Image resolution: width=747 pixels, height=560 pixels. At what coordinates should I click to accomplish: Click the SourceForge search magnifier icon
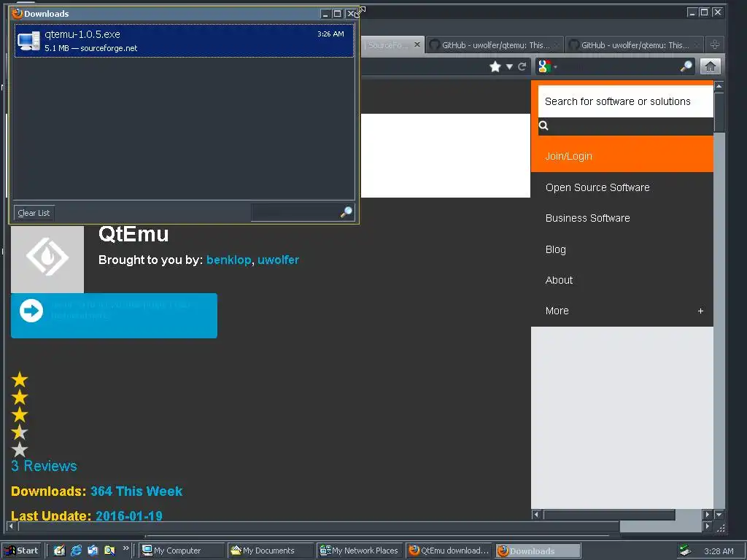(543, 125)
